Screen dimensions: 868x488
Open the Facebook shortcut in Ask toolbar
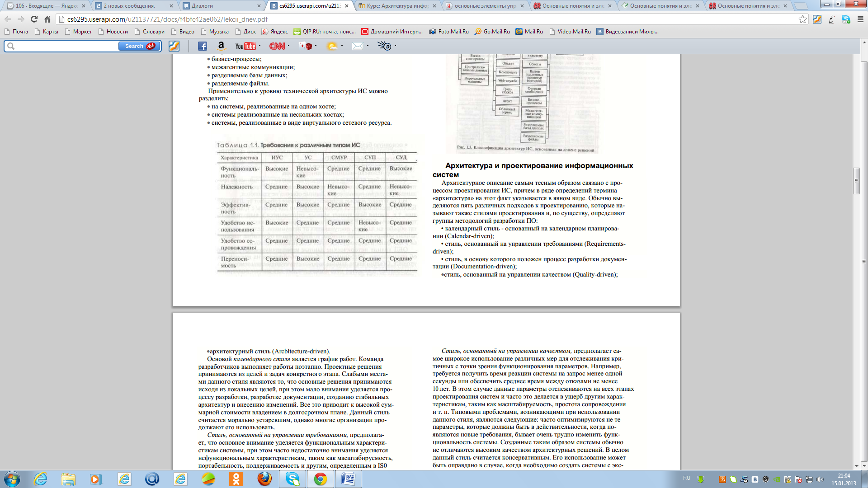(202, 46)
